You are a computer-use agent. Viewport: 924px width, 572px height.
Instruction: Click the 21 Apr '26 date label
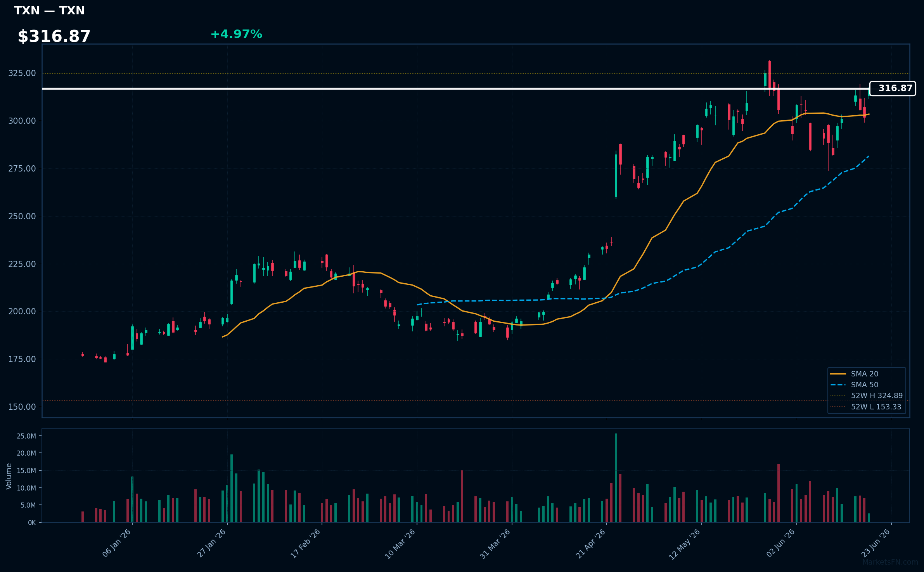pyautogui.click(x=591, y=543)
